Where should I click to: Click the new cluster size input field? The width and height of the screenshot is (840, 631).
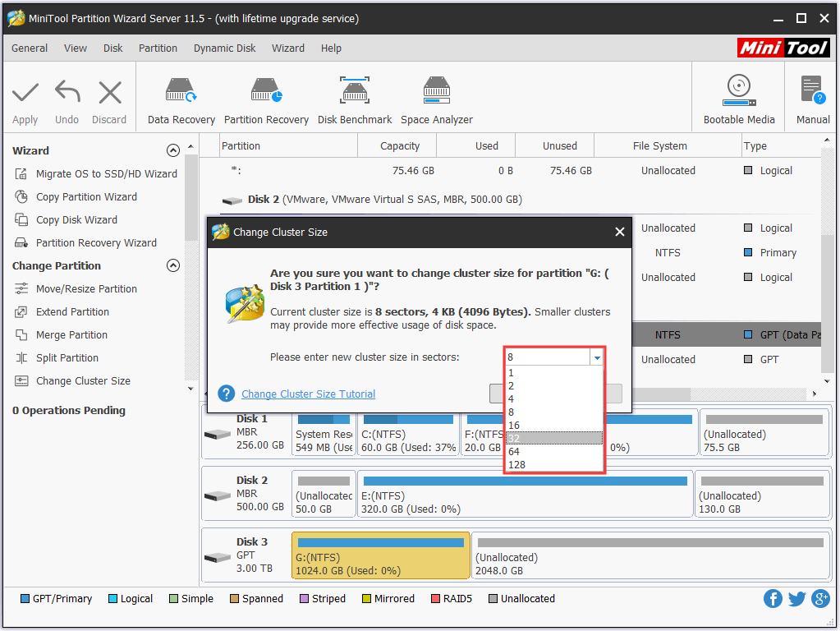point(548,357)
